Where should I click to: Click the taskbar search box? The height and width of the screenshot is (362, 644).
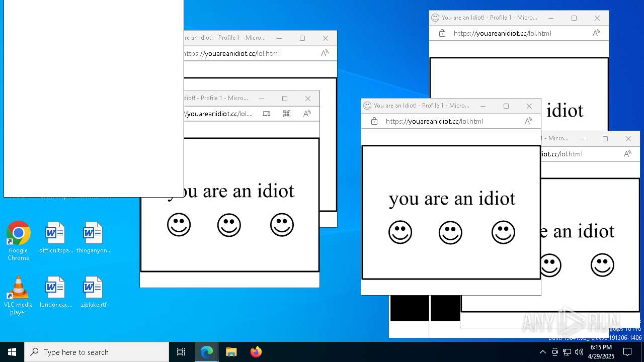pos(97,352)
